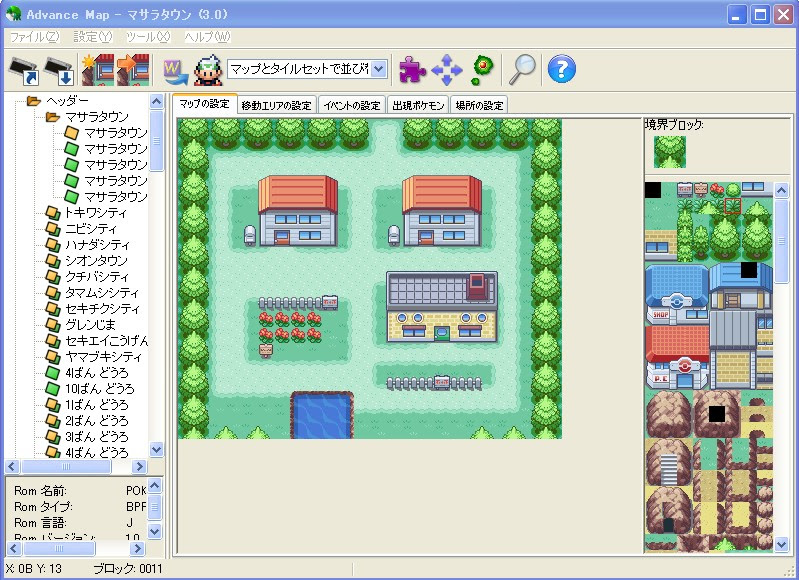Switch to イベントの設定 tab
This screenshot has height=580, width=799.
point(352,105)
